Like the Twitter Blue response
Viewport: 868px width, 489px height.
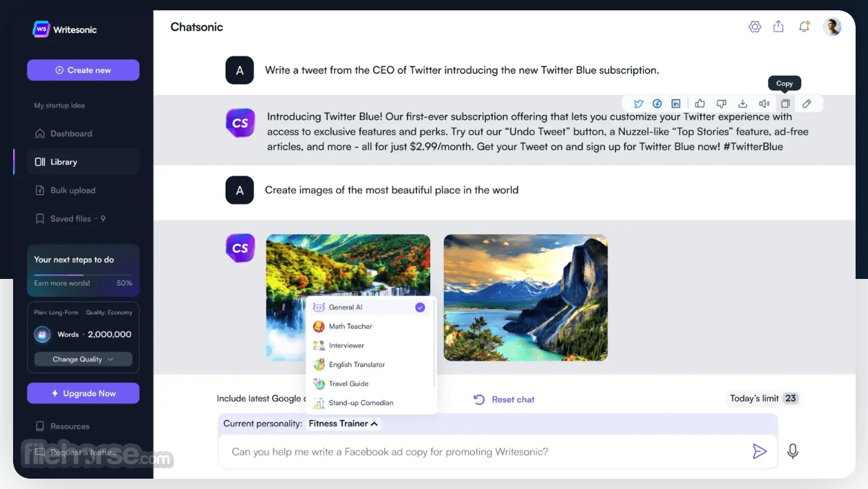tap(700, 104)
